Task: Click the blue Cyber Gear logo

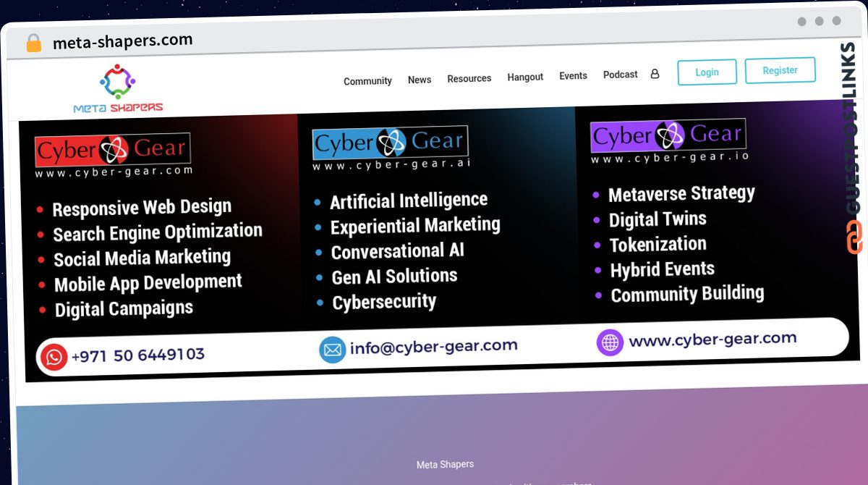Action: tap(390, 142)
